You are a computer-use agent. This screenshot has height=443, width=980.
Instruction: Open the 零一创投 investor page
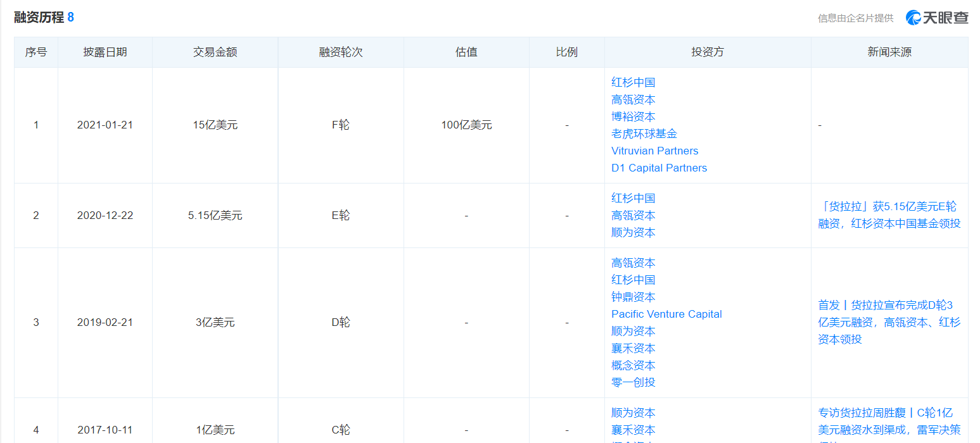tap(633, 382)
